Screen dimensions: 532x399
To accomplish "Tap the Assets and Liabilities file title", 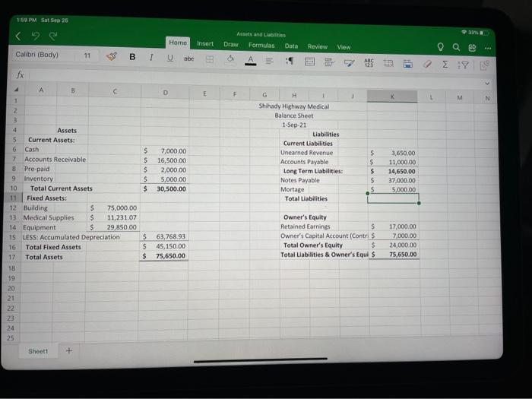I will pos(261,34).
